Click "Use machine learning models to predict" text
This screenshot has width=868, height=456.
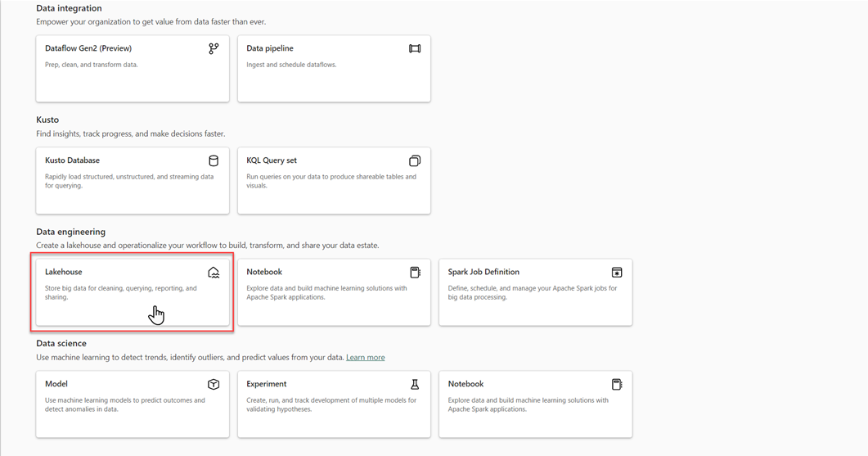125,404
